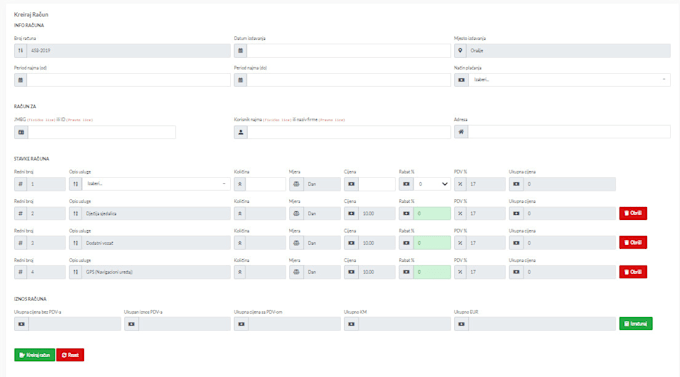Click the sort icon beside Broj računa
Viewport: 680px width, 377px height.
tap(20, 51)
